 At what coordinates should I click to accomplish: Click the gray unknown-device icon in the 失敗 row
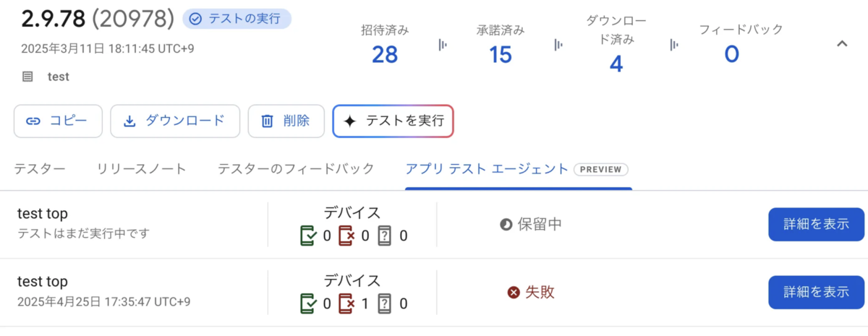click(385, 304)
